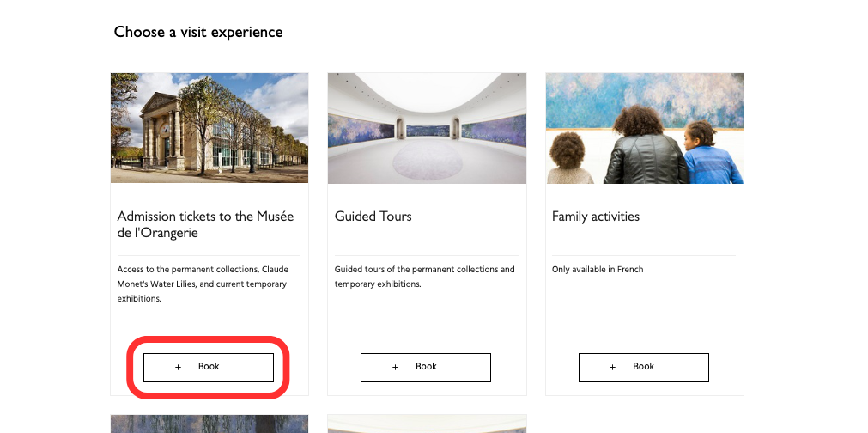Open the partially visible bottom-left card image

pos(209,424)
